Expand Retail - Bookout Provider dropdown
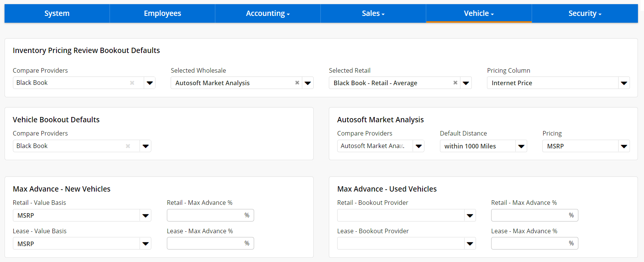The width and height of the screenshot is (644, 262). (x=470, y=215)
